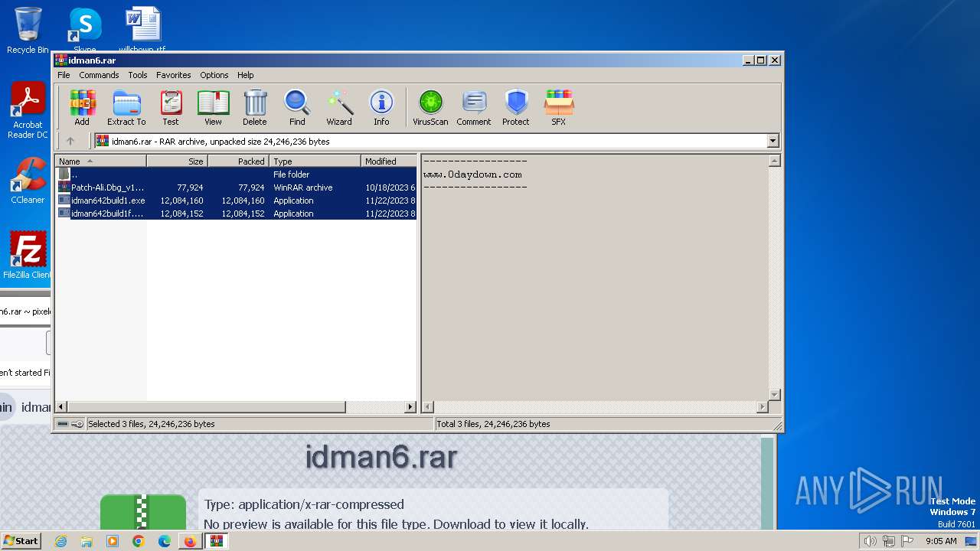Viewport: 980px width, 551px height.
Task: Launch the Wizard wand icon
Action: 339,108
